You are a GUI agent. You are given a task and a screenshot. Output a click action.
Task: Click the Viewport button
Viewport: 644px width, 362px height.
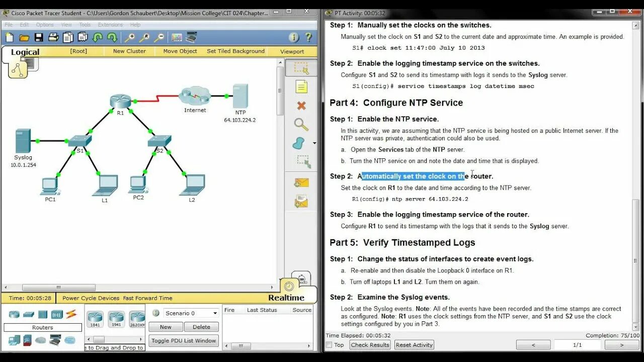(x=292, y=51)
